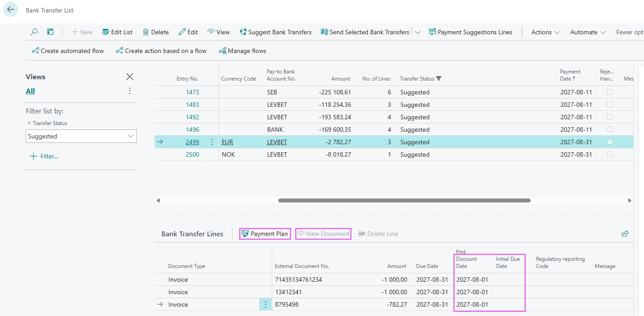
Task: Open entry 1496
Action: tap(192, 130)
